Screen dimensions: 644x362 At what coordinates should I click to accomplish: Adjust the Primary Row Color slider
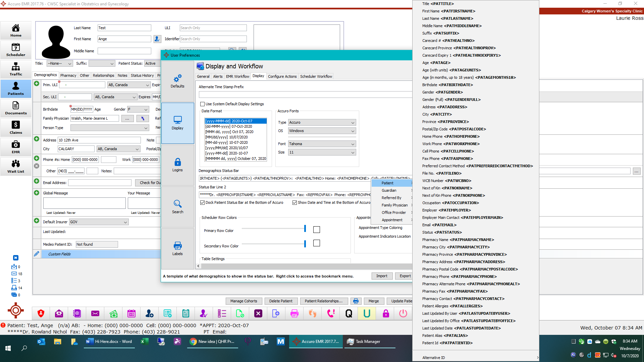coord(305,229)
